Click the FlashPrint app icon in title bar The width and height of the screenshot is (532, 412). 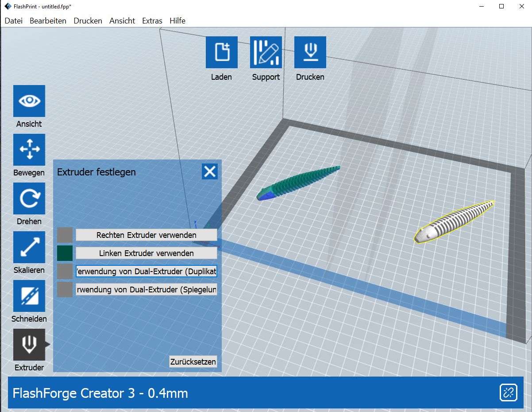pos(8,6)
